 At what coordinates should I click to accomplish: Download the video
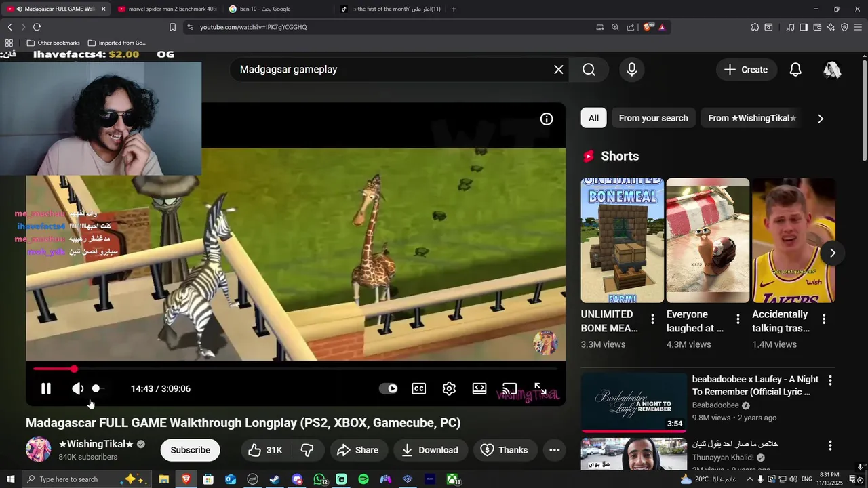click(x=430, y=450)
